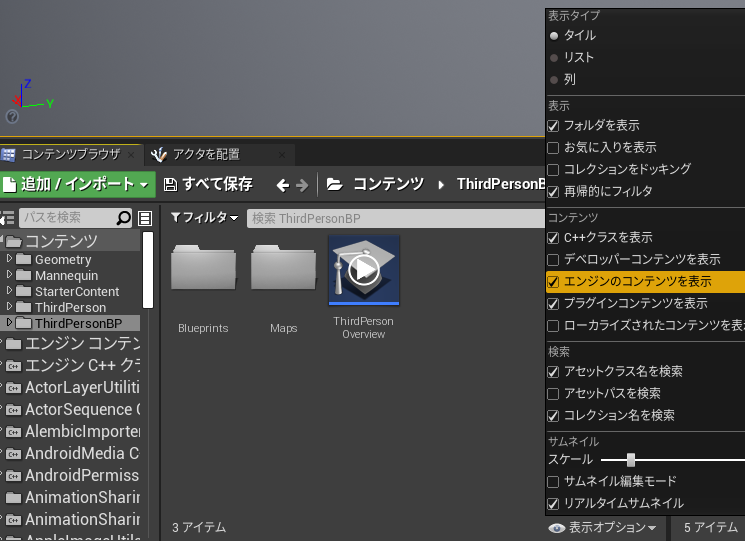Screen dimensions: 745x541
Task: Click the Geometry folder icon
Action: (23, 259)
